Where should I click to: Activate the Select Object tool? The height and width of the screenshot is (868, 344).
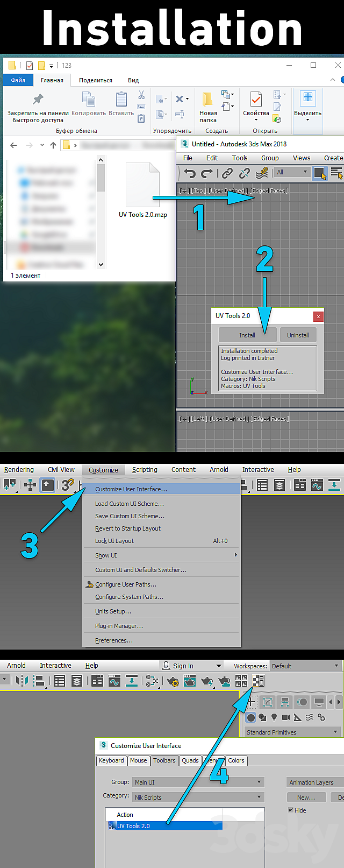(x=320, y=173)
